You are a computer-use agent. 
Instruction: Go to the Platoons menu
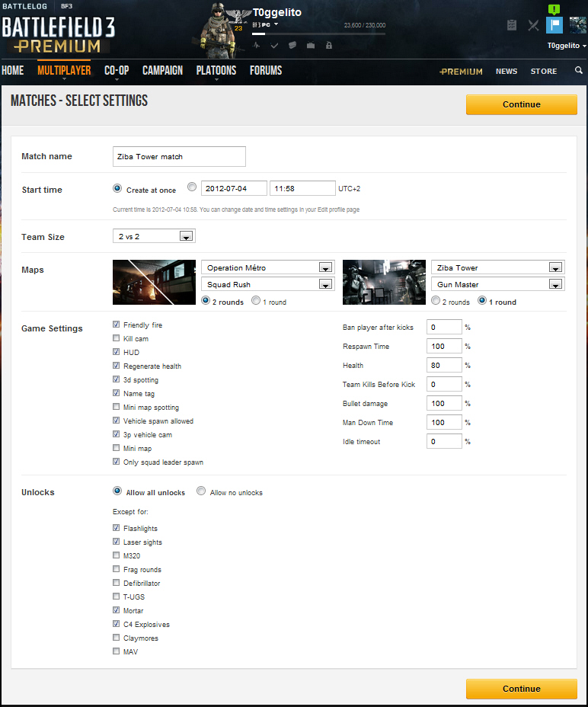[x=216, y=70]
